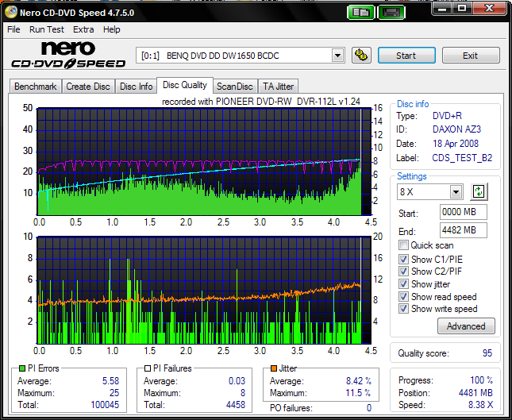
Task: Enable the Quick scan checkbox
Action: tap(403, 245)
